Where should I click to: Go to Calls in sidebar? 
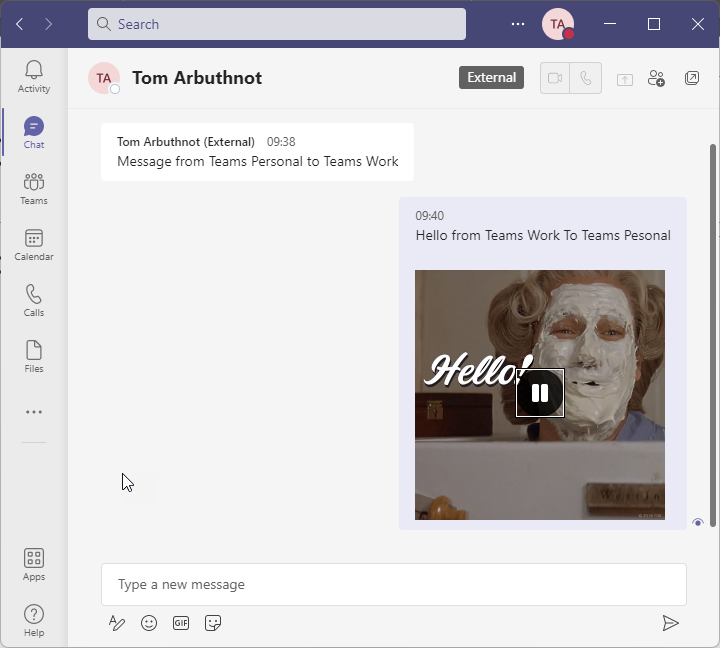34,300
